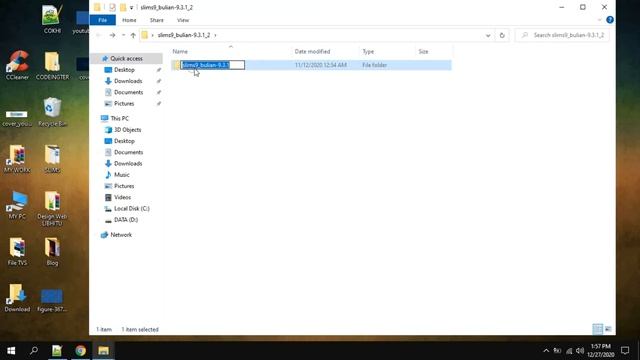This screenshot has height=360, width=640.
Task: Click the address bar path slims9_bulian-9.3.1_2
Action: coord(184,35)
